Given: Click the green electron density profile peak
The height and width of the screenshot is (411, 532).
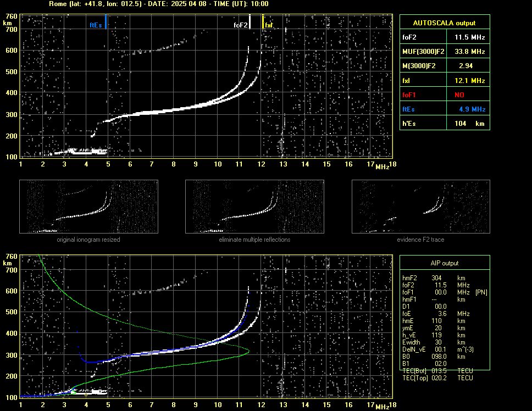Looking at the screenshot, I should [248, 351].
